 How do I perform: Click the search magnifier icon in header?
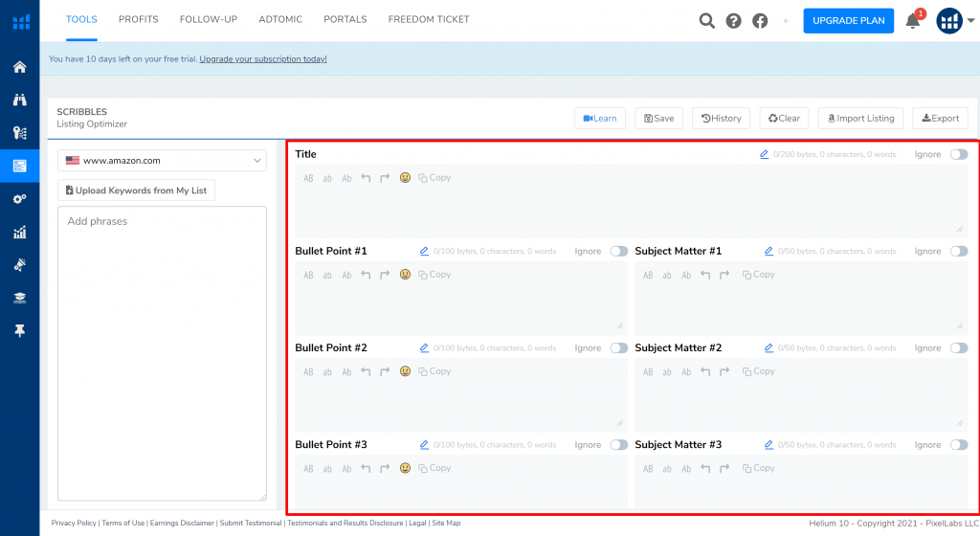click(x=706, y=21)
